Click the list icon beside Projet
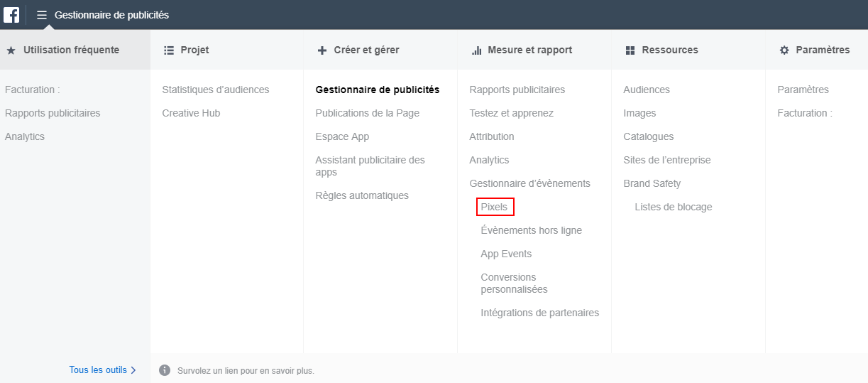This screenshot has height=383, width=868. (x=169, y=50)
